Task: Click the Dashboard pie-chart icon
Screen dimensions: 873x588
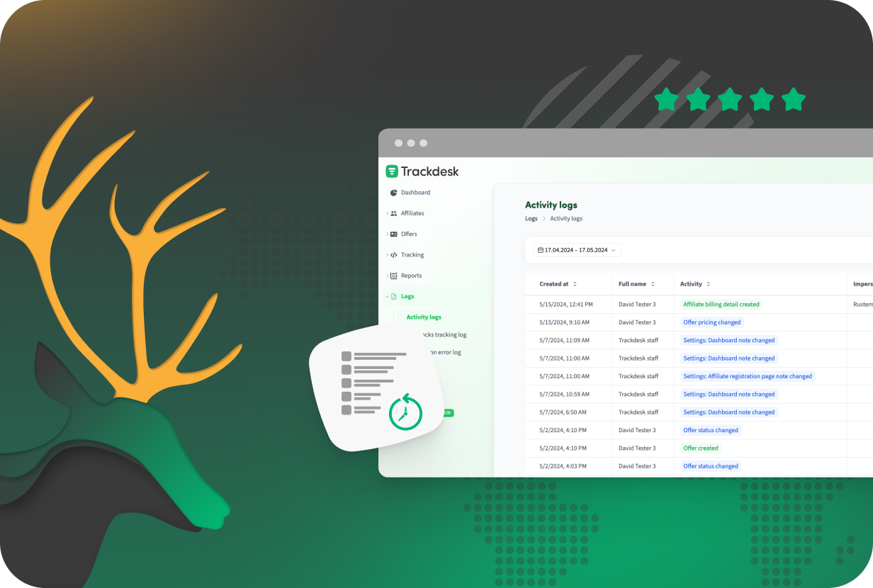Action: coord(394,193)
